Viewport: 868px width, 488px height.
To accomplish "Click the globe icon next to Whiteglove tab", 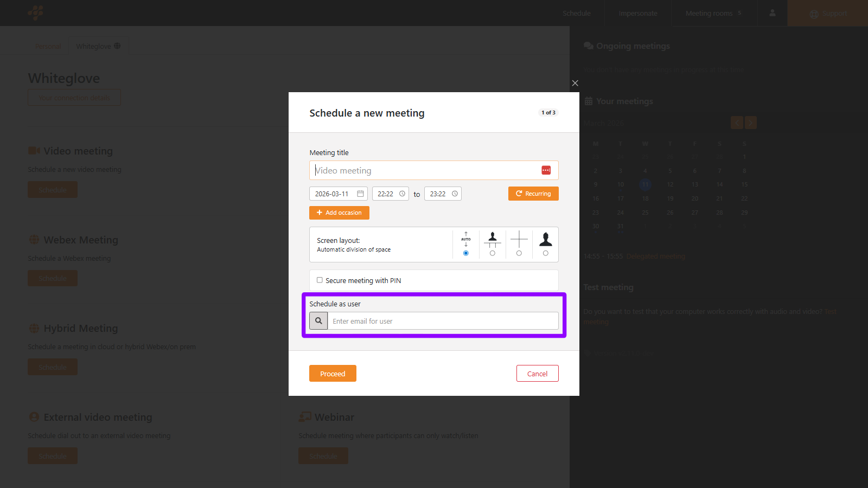I will pyautogui.click(x=117, y=46).
